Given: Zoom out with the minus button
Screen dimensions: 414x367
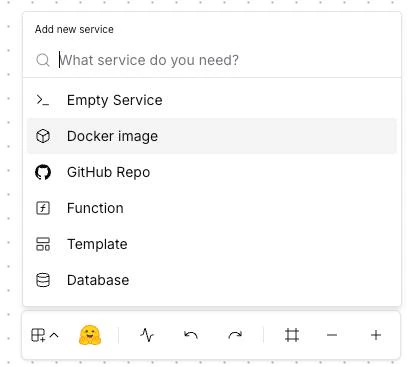Looking at the screenshot, I should click(332, 335).
